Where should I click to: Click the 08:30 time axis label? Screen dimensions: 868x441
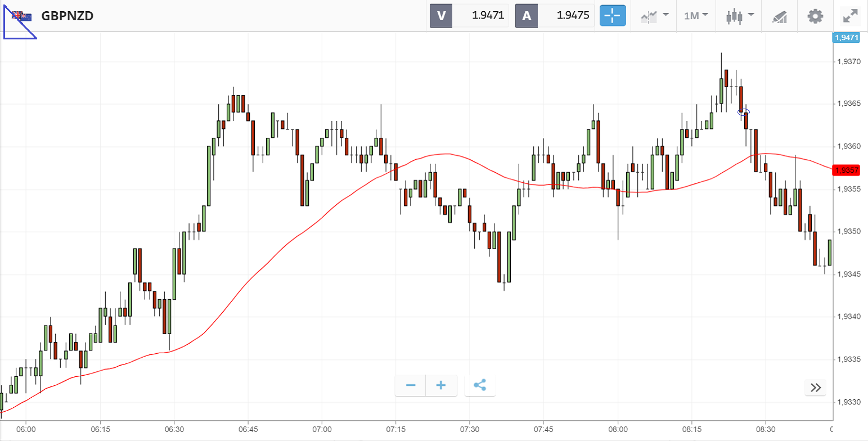click(765, 429)
